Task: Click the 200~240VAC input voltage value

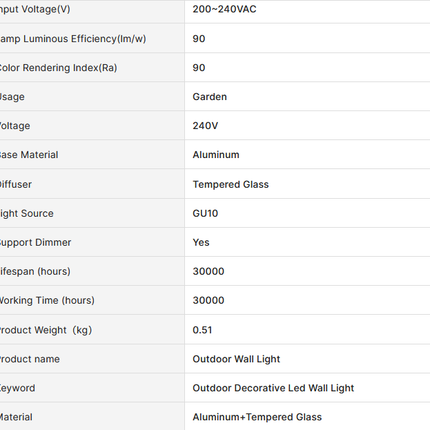Action: point(224,9)
